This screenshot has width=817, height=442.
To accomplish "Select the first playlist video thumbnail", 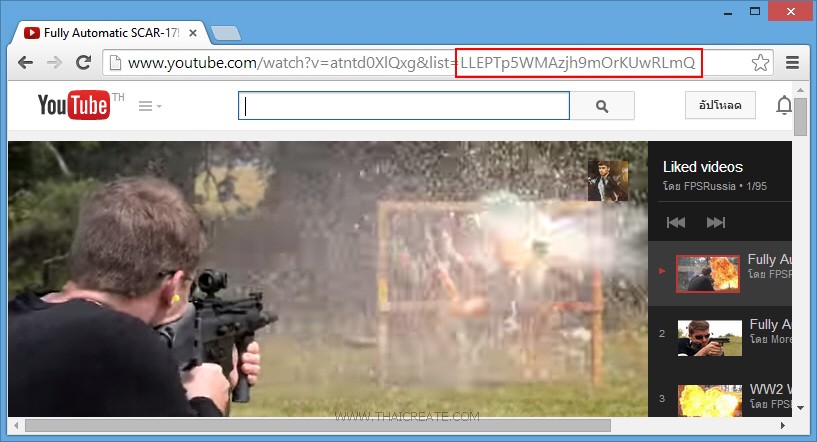I will pos(708,274).
